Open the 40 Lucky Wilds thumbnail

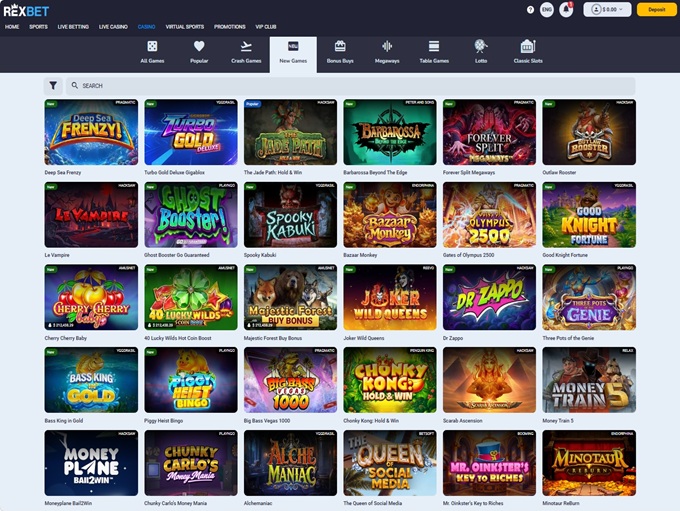(x=191, y=298)
